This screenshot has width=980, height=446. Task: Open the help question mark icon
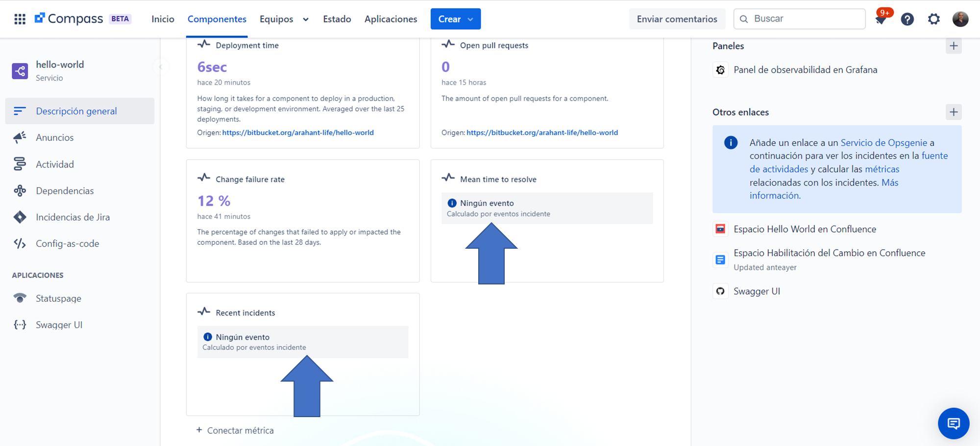pyautogui.click(x=907, y=19)
